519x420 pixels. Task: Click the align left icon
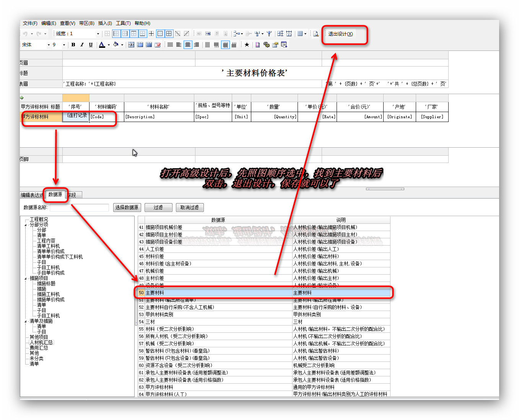[x=179, y=45]
